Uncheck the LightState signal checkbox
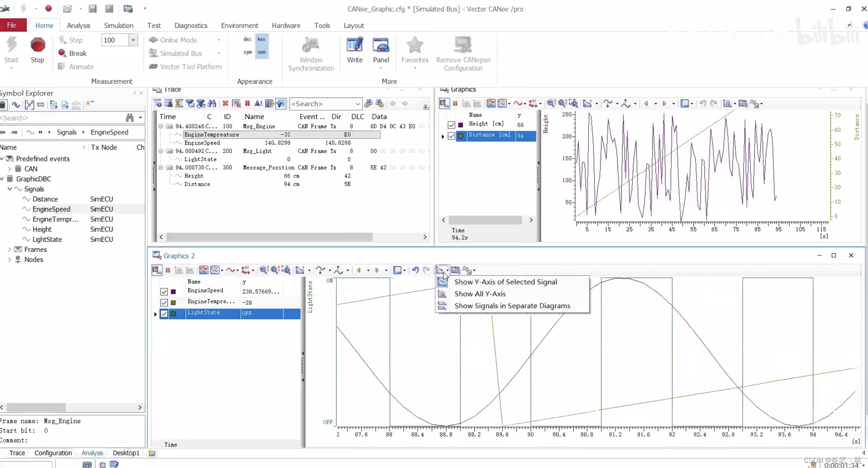This screenshot has height=468, width=868. coord(164,314)
